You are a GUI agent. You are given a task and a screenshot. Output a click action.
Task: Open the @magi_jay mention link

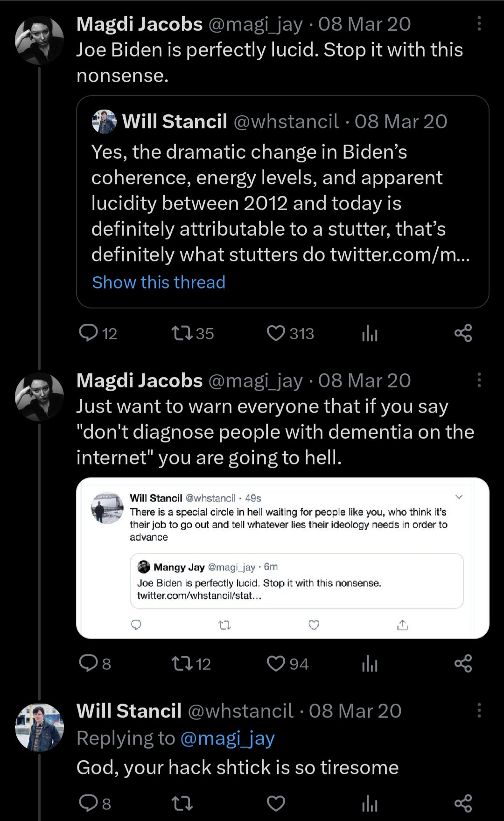(227, 738)
